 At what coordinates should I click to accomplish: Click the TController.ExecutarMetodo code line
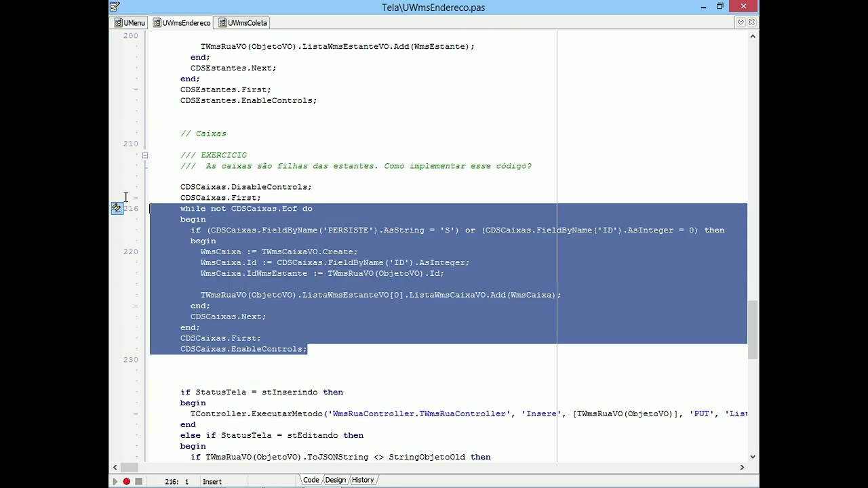469,413
